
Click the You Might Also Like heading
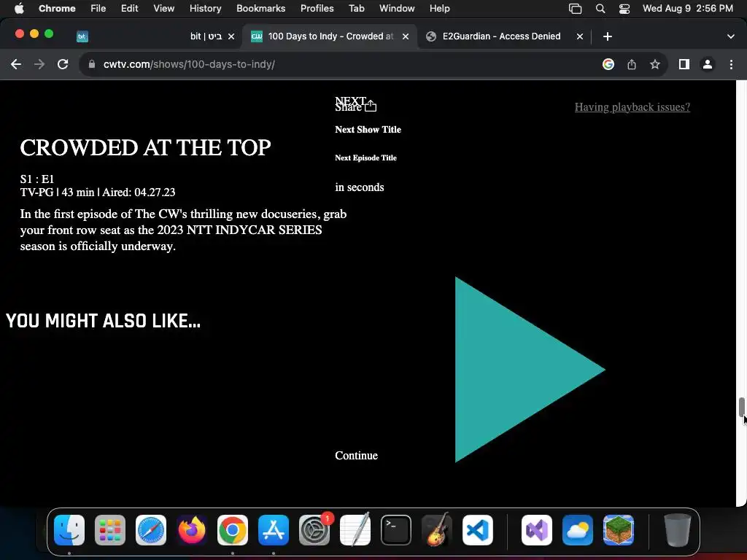coord(103,321)
